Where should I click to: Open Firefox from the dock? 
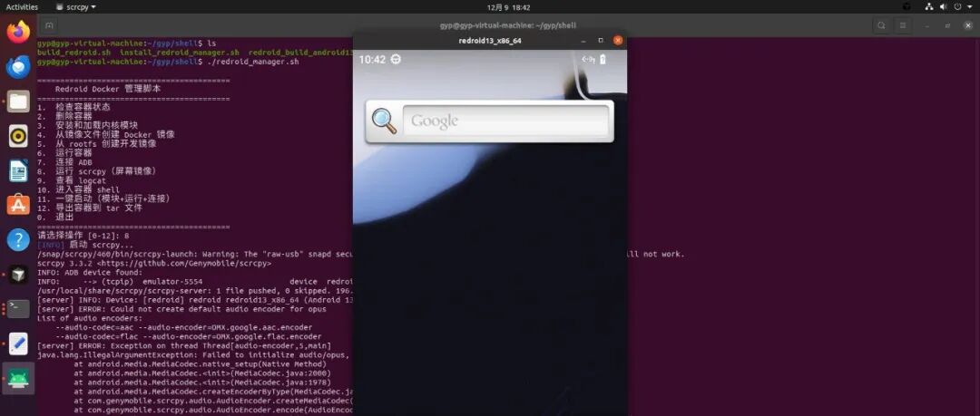pos(18,31)
